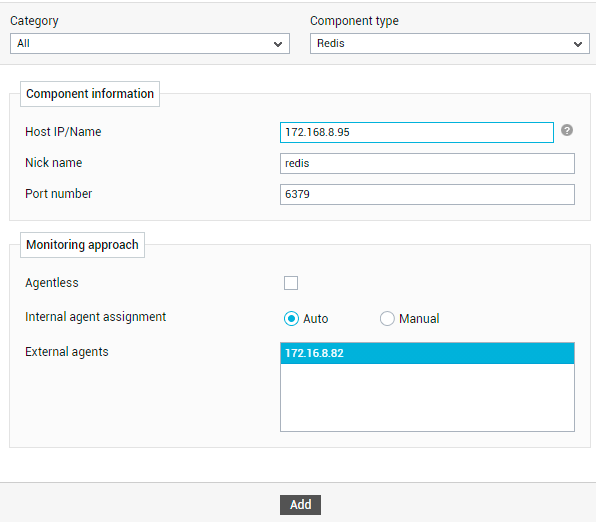Select external agent 172.16.8.82
The image size is (596, 522).
coord(427,353)
